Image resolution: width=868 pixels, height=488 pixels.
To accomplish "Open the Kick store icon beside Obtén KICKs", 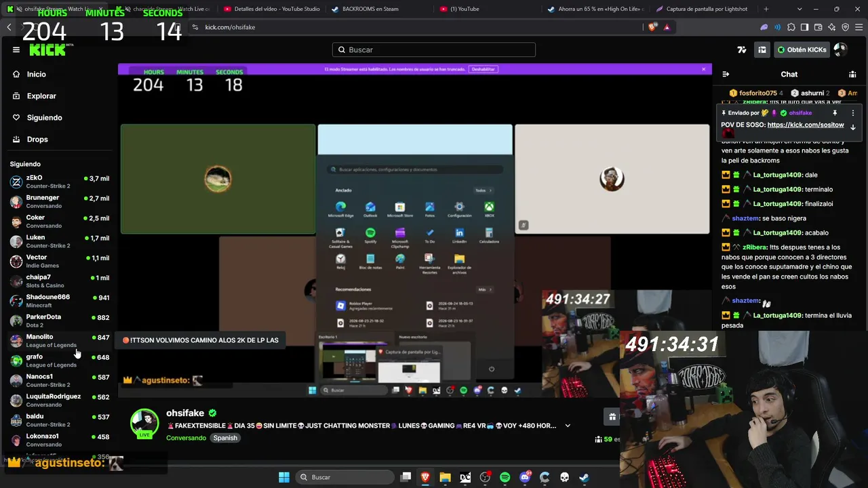I will (x=762, y=49).
